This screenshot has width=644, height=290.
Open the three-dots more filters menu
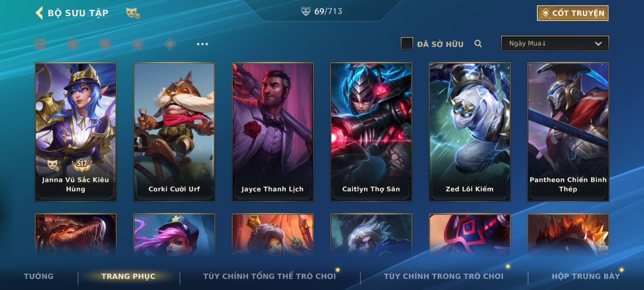point(202,44)
